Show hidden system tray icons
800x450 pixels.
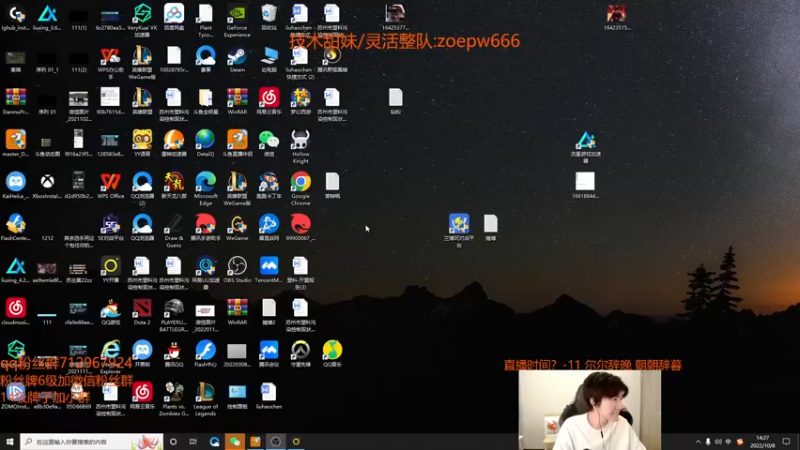698,442
